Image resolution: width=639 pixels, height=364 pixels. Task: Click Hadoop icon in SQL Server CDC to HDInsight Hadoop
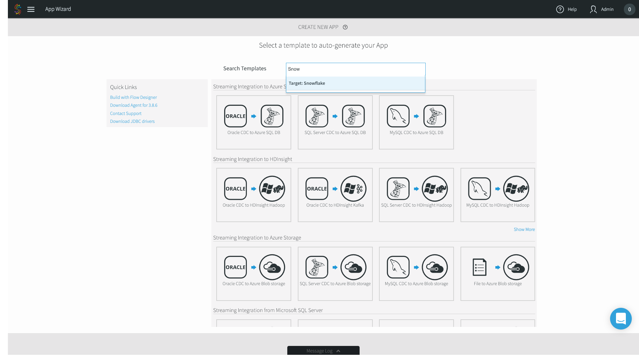435,189
